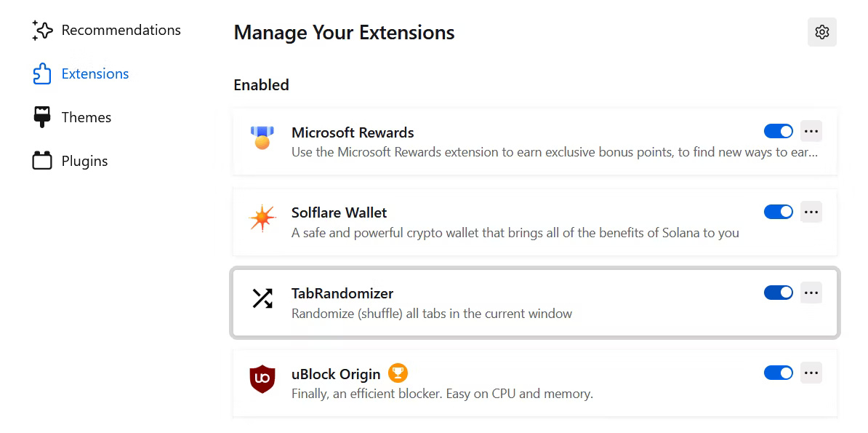868x433 pixels.
Task: Click the uBlock Origin shield icon
Action: (x=262, y=379)
